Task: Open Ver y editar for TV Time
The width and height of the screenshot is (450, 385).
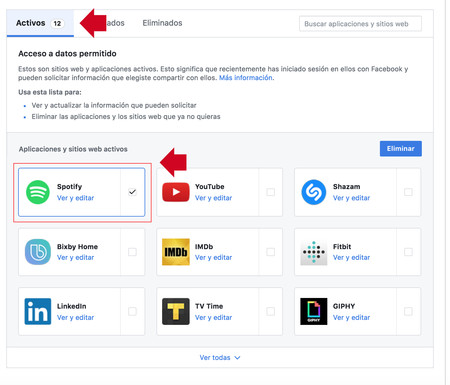Action: coord(213,317)
